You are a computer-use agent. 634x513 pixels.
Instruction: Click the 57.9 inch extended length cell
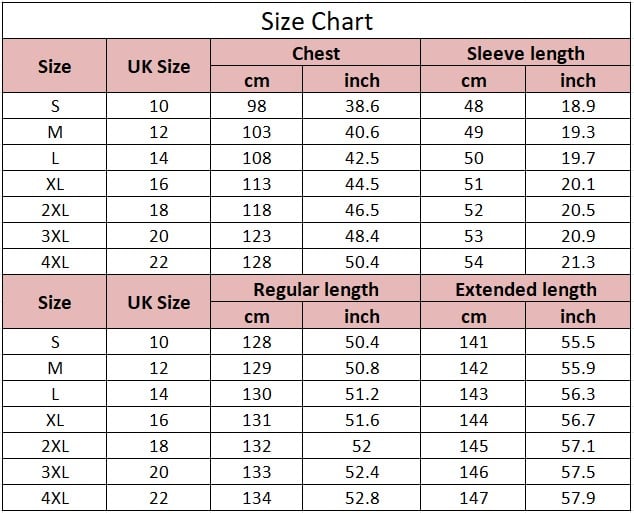pyautogui.click(x=577, y=498)
